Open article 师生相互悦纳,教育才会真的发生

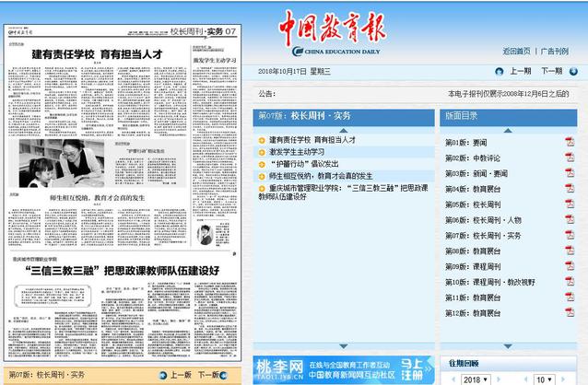point(321,176)
